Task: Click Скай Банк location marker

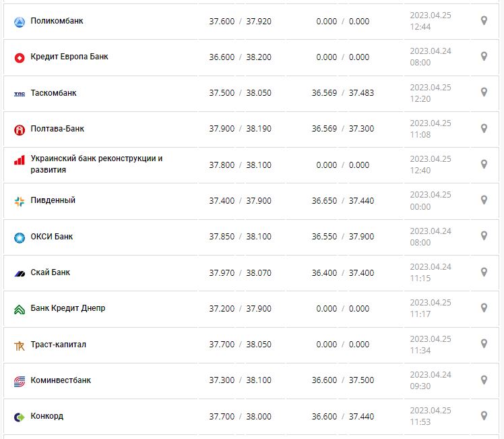Action: [x=484, y=272]
